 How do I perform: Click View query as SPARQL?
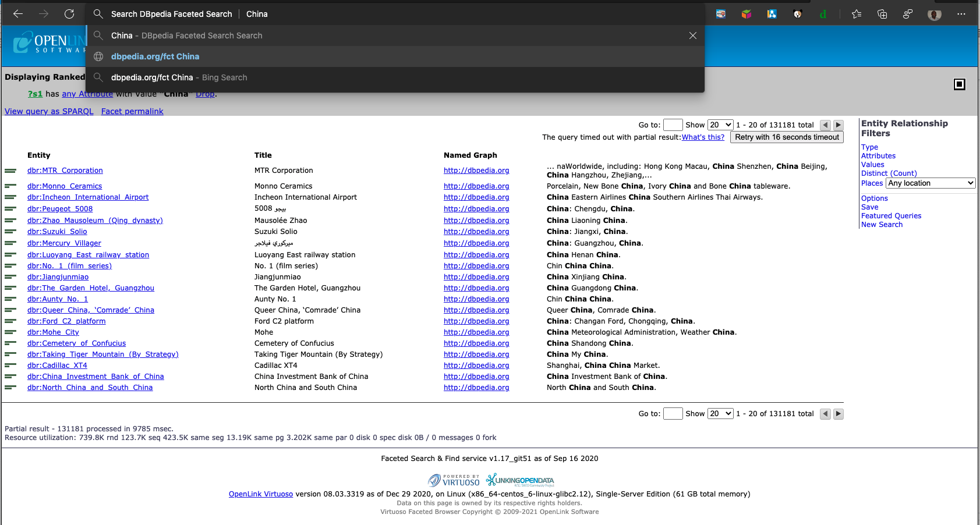[49, 111]
